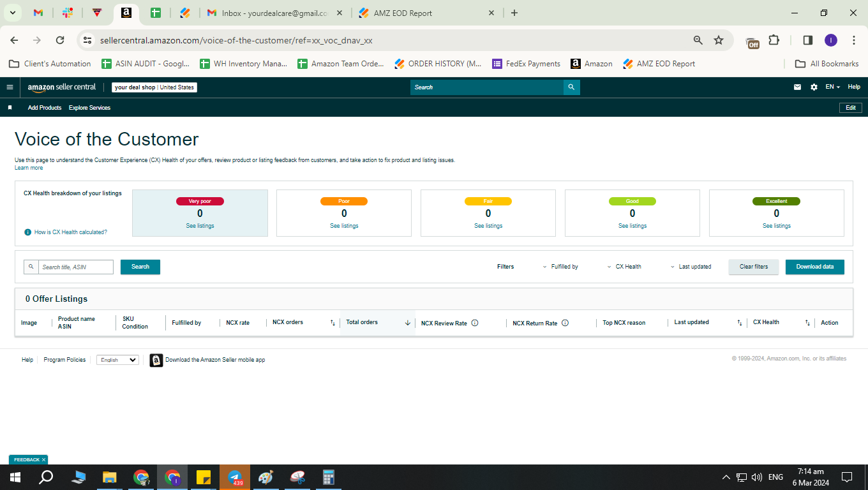
Task: Click Help link in the header
Action: [x=854, y=87]
